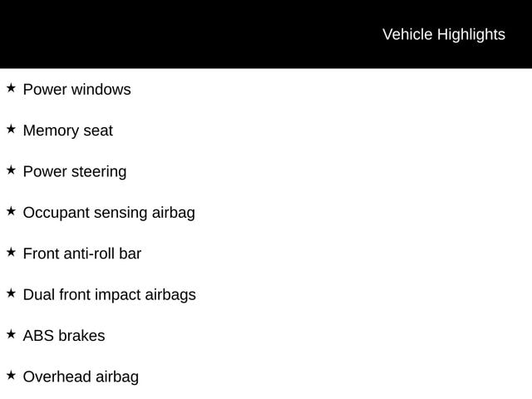Select the star before Front anti-roll bar
The height and width of the screenshot is (399, 532).
click(11, 252)
